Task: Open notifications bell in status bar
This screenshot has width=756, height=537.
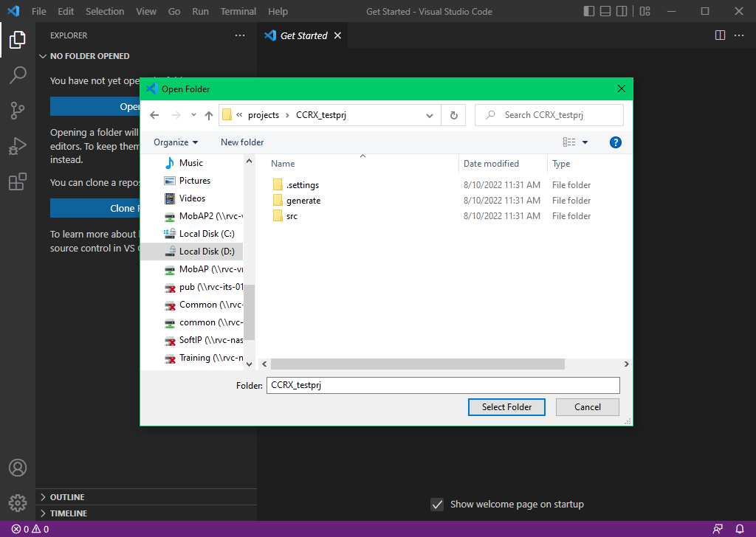Action: [x=740, y=529]
